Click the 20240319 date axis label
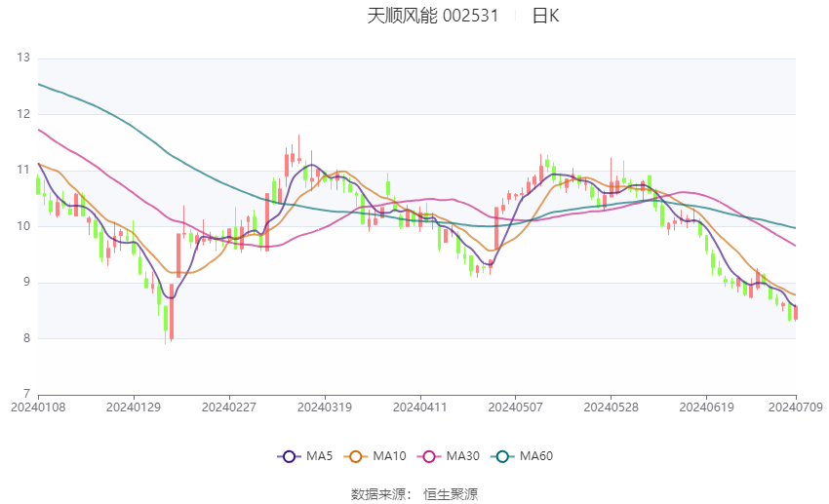This screenshot has width=829, height=504. pyautogui.click(x=325, y=407)
